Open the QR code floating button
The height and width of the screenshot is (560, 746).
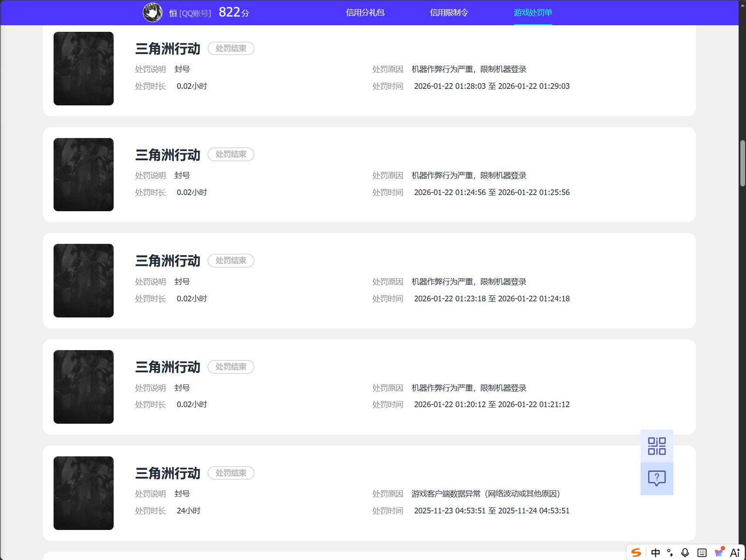click(x=657, y=446)
